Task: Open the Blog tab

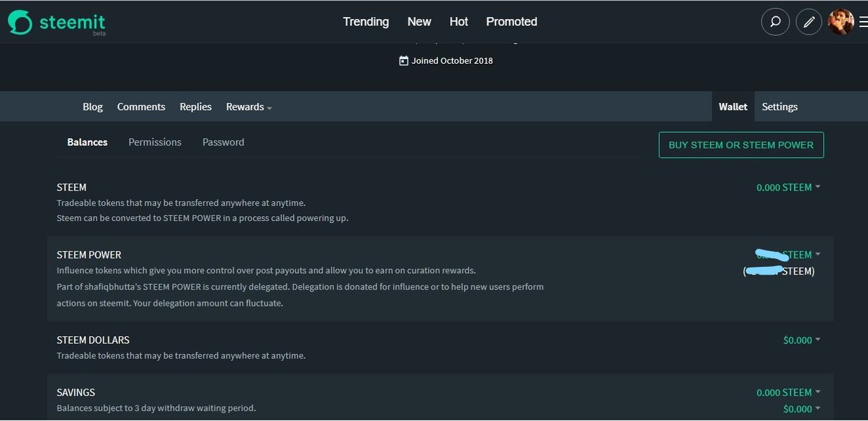Action: point(93,107)
